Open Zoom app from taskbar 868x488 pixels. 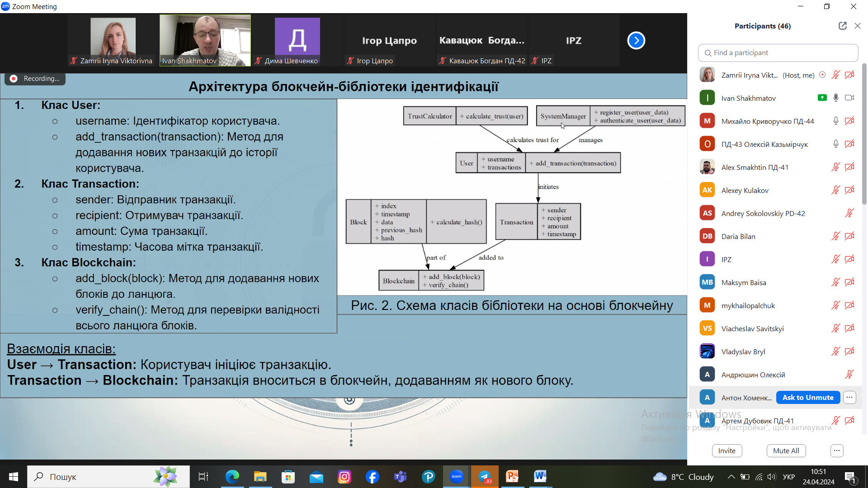[x=456, y=477]
